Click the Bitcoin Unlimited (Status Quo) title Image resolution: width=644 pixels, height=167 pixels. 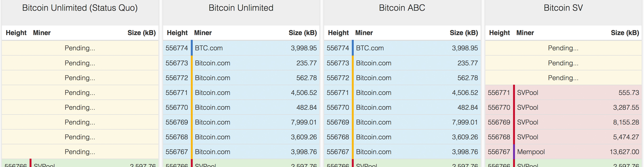coord(80,8)
